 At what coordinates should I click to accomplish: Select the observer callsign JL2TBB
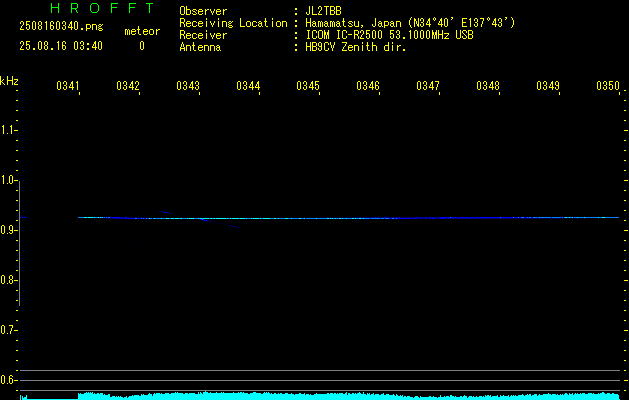[x=323, y=11]
